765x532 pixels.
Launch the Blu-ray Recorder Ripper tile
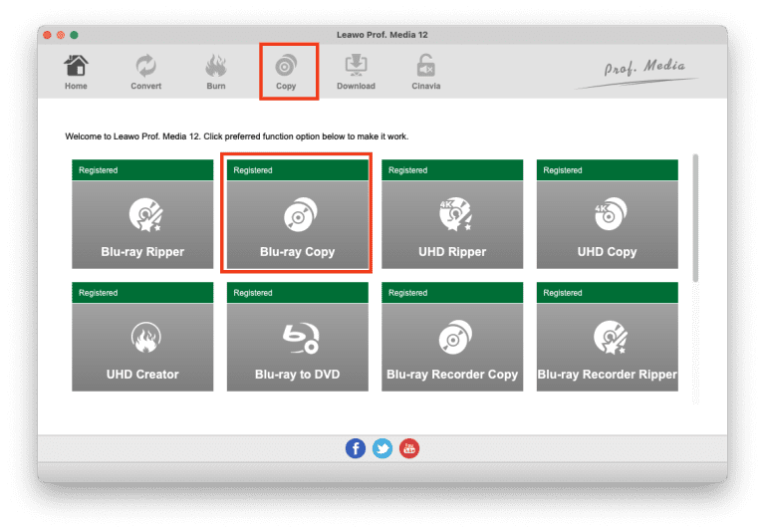[607, 337]
